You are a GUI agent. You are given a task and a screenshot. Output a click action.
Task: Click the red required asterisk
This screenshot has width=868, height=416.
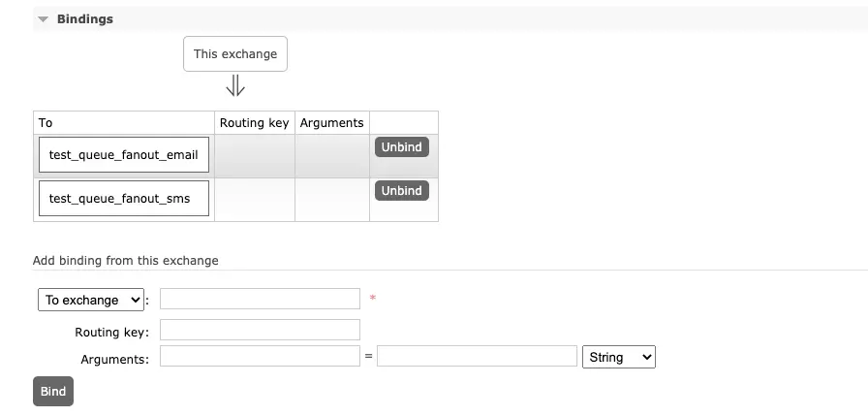[x=373, y=298]
